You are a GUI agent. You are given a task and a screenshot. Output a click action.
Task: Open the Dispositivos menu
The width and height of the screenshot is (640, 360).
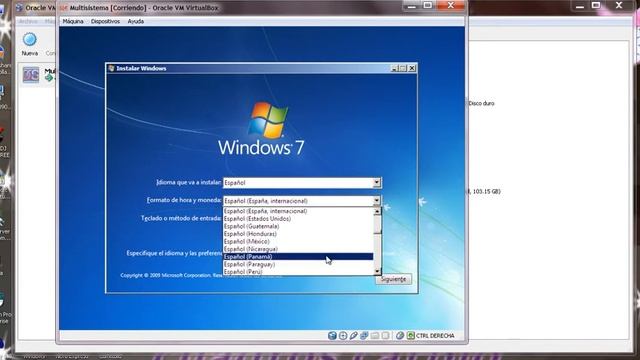(105, 21)
